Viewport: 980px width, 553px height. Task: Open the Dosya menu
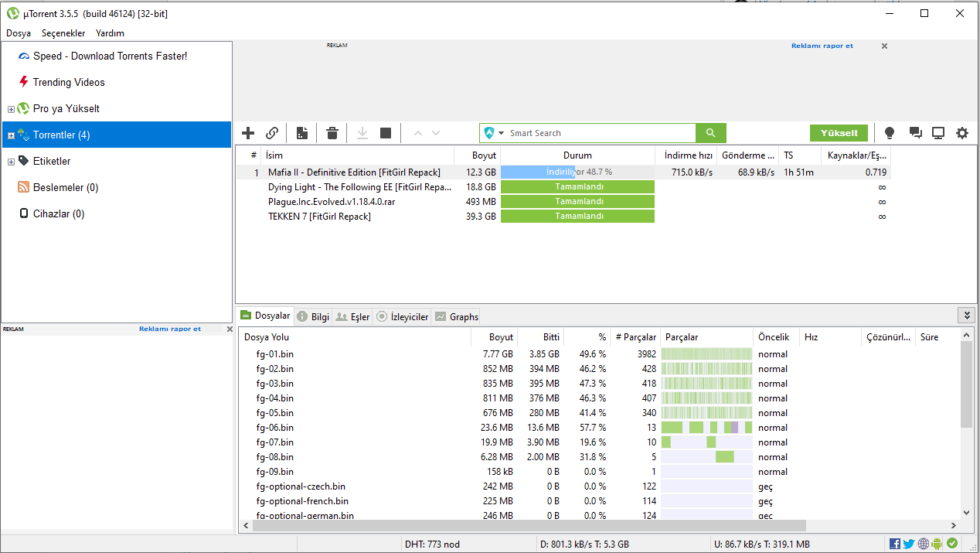pyautogui.click(x=19, y=33)
